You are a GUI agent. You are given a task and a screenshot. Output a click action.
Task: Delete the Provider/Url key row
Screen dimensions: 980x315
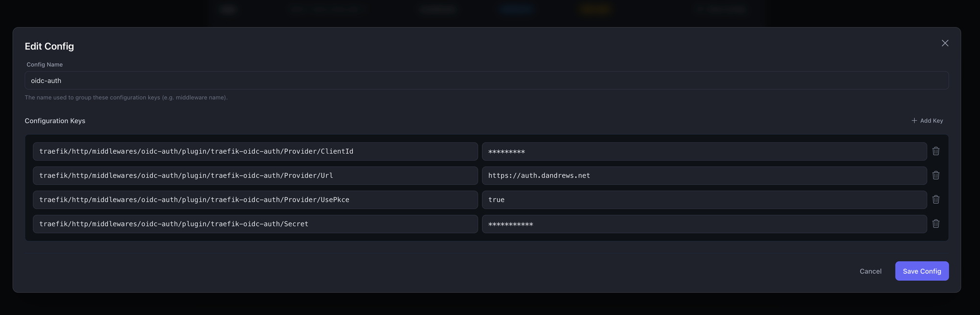click(x=935, y=175)
